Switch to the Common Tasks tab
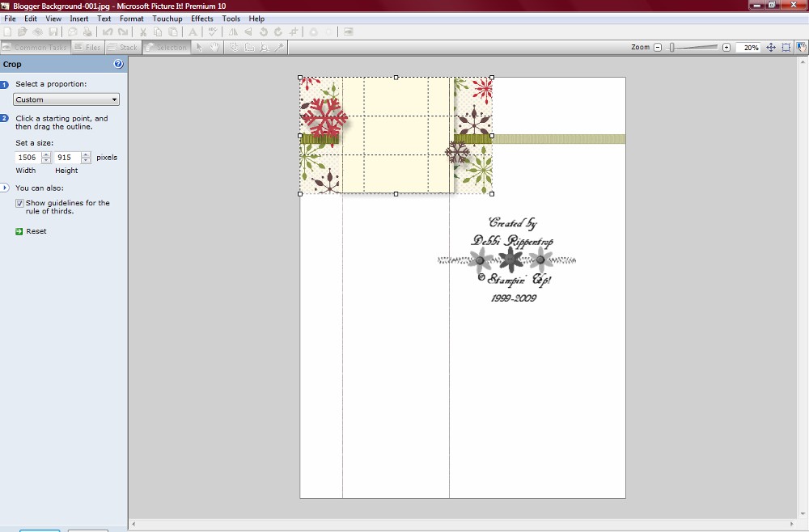 [x=35, y=48]
